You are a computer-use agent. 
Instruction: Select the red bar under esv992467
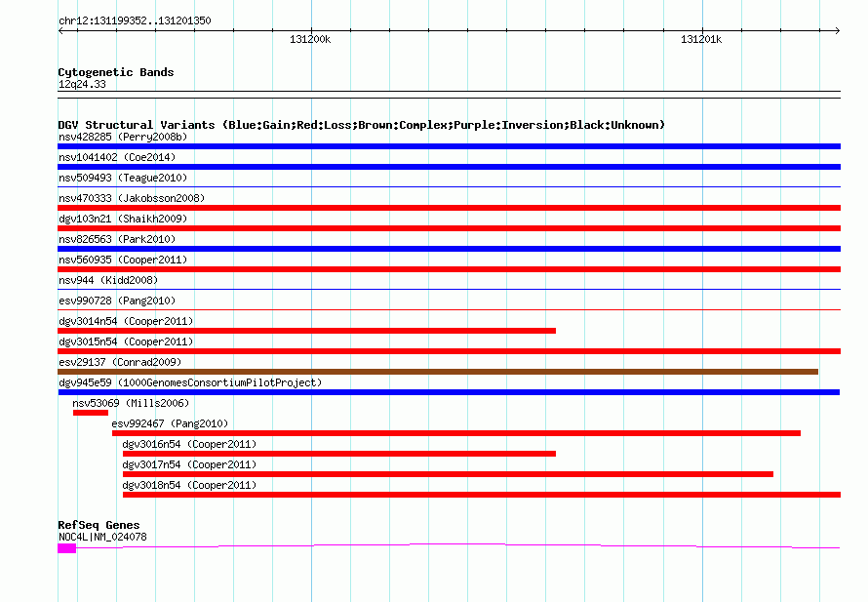(456, 433)
